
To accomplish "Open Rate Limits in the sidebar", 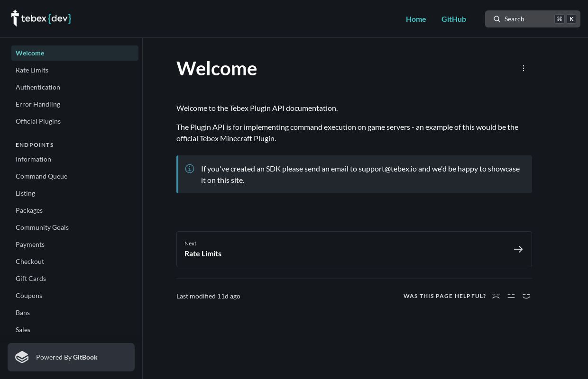I will click(75, 70).
